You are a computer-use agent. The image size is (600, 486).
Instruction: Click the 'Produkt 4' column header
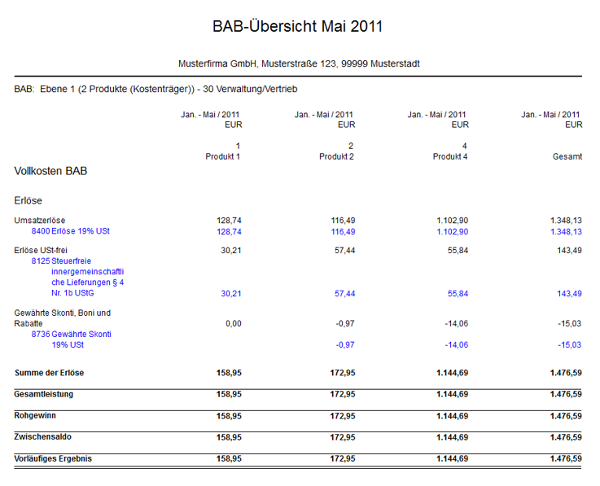(450, 157)
